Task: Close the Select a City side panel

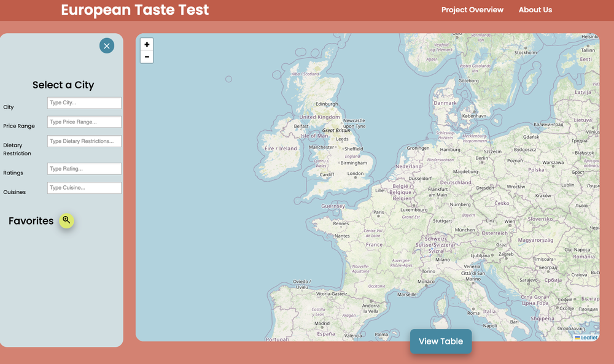Action: (106, 46)
